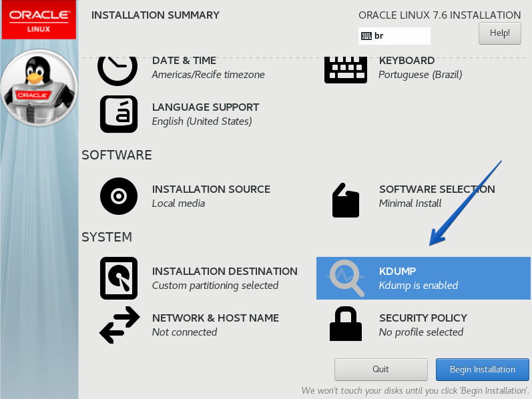Screen dimensions: 532x399
Task: Select the 'Kdump is enabled' status text
Action: coord(418,286)
